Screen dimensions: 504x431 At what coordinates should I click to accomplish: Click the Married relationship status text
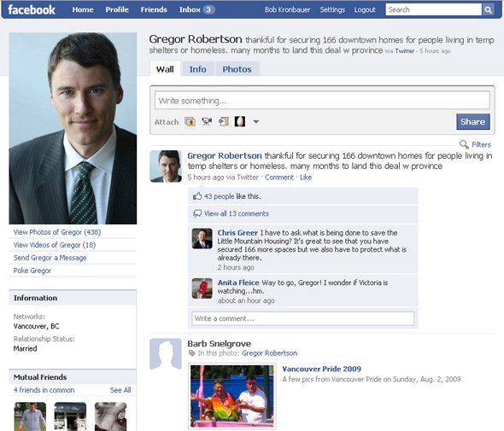coord(25,348)
